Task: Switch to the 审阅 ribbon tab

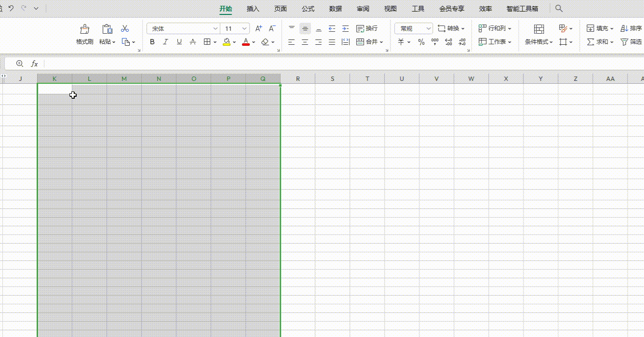Action: click(363, 9)
